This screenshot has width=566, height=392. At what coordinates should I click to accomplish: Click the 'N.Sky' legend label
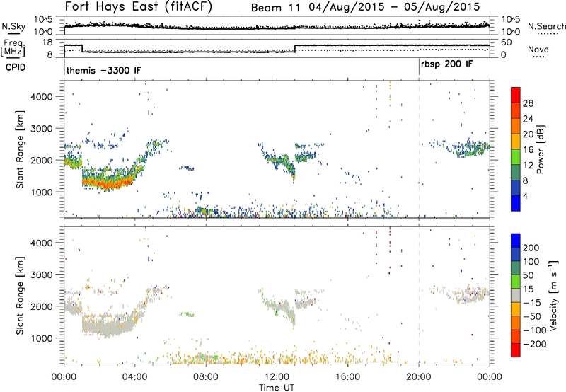click(13, 26)
